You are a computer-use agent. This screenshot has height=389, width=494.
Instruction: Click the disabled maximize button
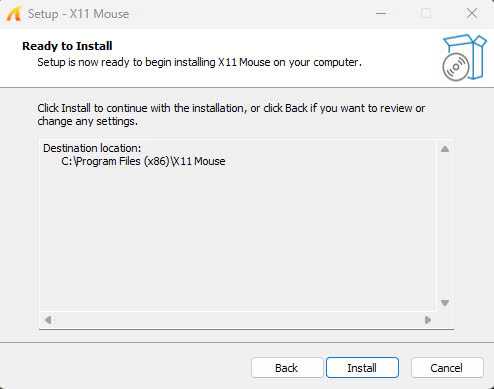[x=426, y=14]
